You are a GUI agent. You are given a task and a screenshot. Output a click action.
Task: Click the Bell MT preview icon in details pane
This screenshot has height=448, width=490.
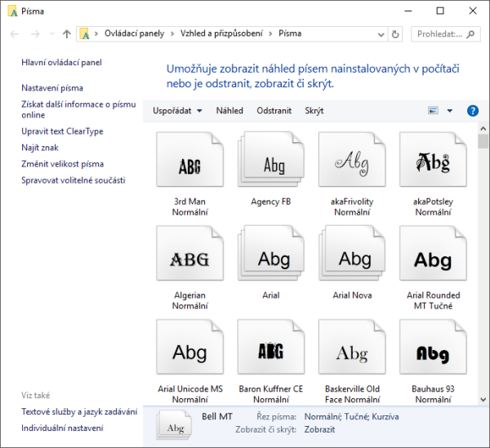click(174, 425)
